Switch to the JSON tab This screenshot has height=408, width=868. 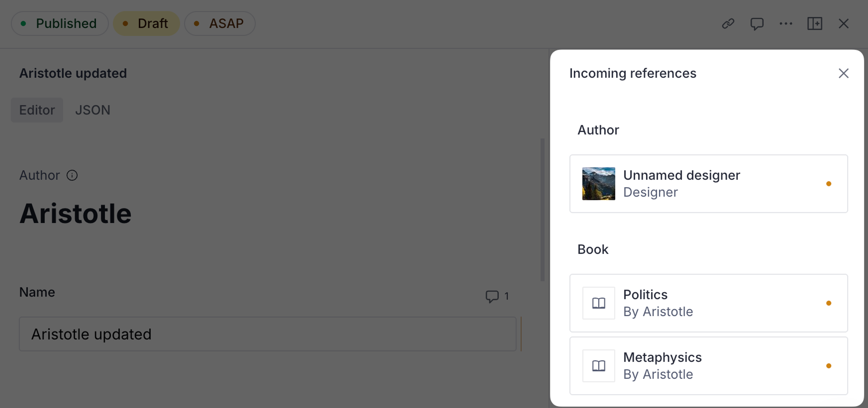[x=93, y=110]
